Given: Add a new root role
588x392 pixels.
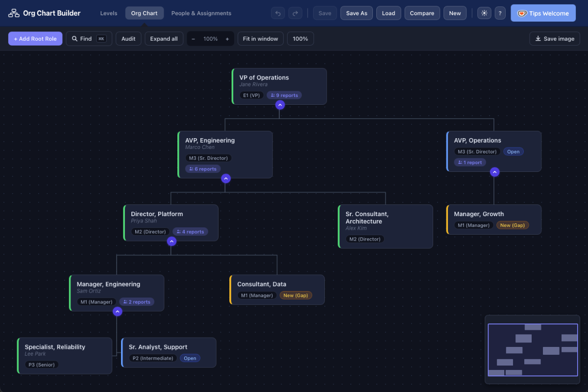Looking at the screenshot, I should (x=35, y=38).
